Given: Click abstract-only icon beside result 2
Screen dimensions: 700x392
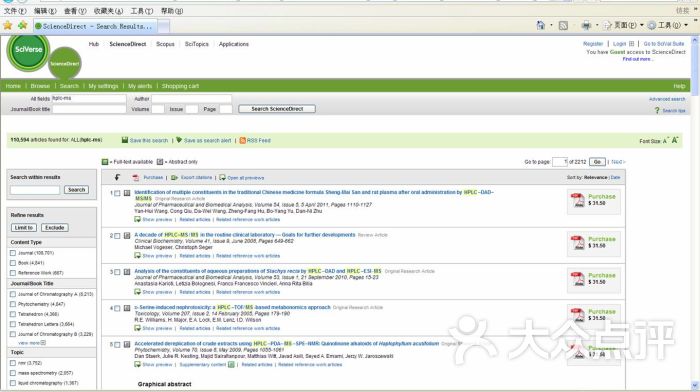Looking at the screenshot, I should (x=127, y=235).
